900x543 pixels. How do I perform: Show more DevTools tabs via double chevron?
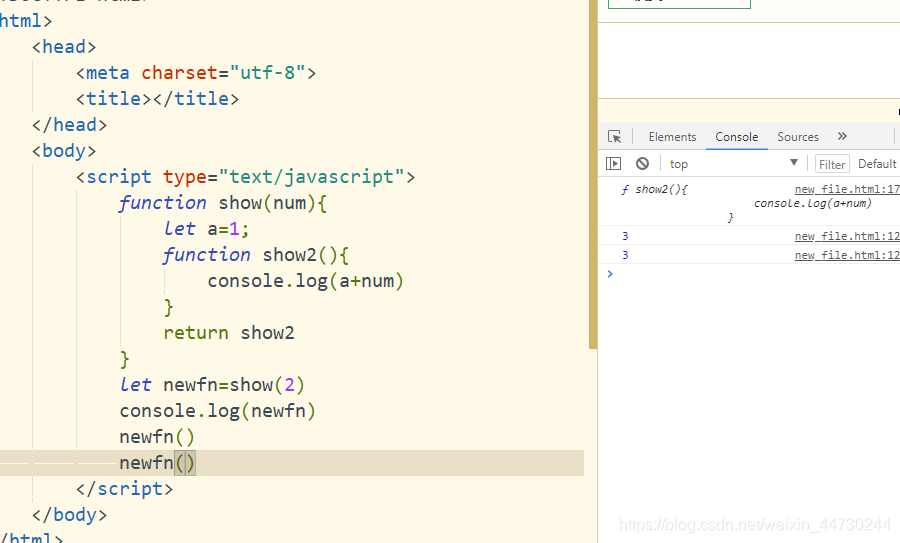(842, 136)
